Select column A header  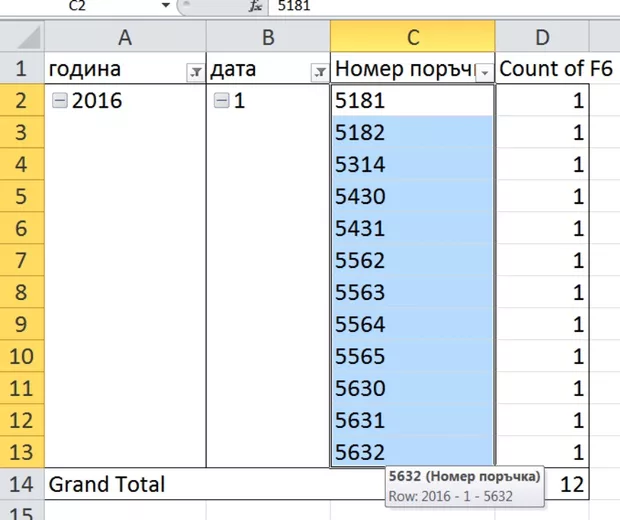[x=125, y=36]
